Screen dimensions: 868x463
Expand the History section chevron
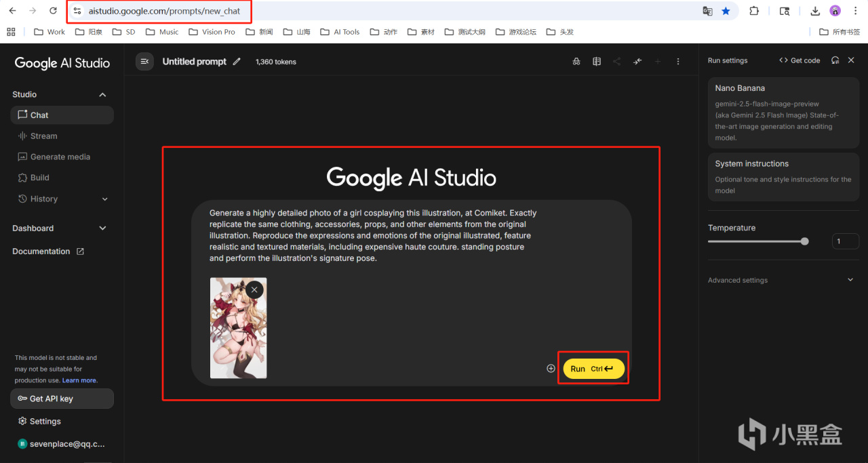[104, 199]
